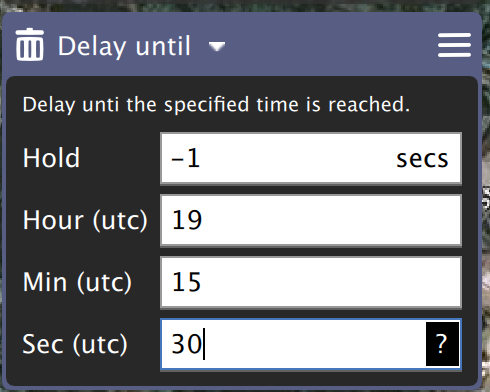Click the Hold label
The image size is (490, 392).
pos(51,158)
